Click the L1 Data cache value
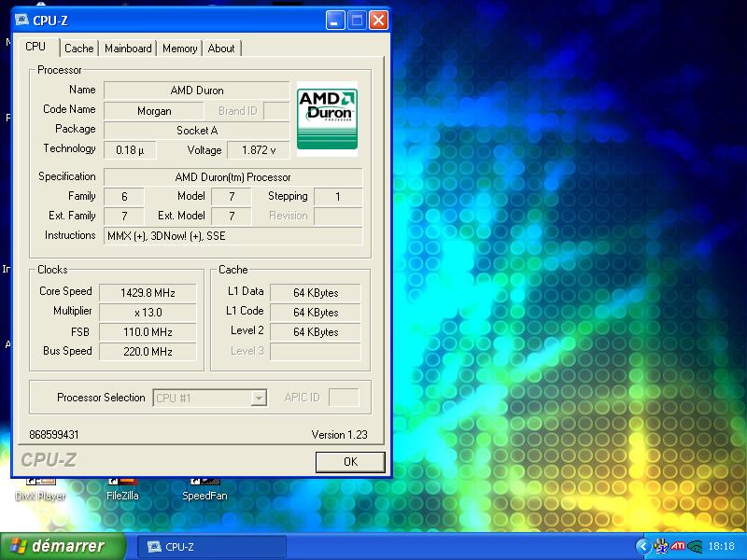Viewport: 747px width, 560px height. point(316,293)
